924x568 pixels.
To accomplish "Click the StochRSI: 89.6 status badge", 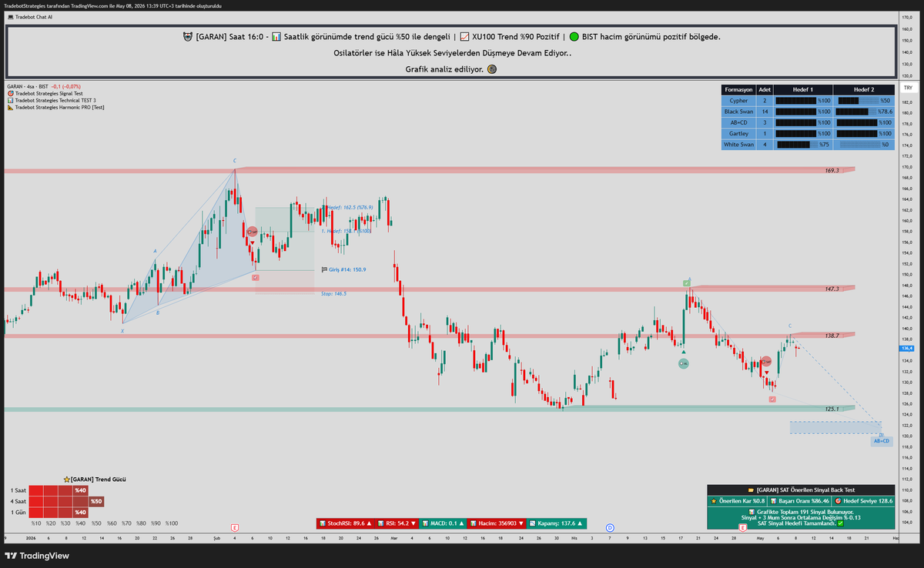I will click(346, 523).
